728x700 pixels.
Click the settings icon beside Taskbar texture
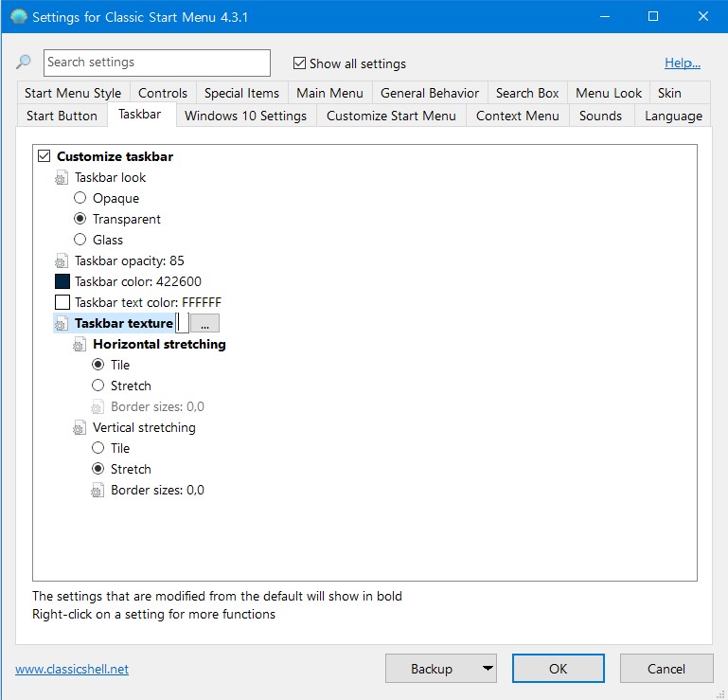pyautogui.click(x=62, y=323)
